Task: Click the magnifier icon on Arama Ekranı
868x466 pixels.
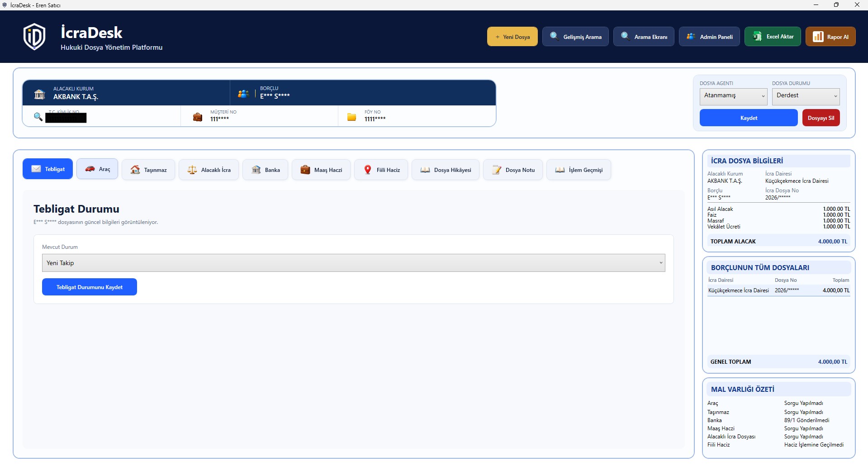Action: (625, 36)
